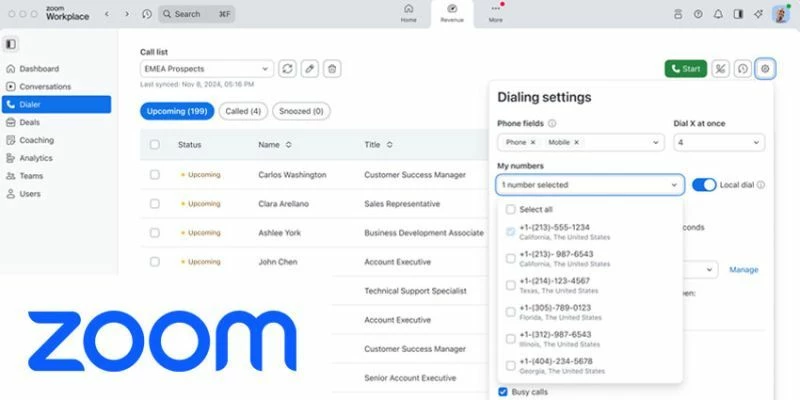Delete the call list trash icon
The width and height of the screenshot is (800, 400).
(332, 69)
